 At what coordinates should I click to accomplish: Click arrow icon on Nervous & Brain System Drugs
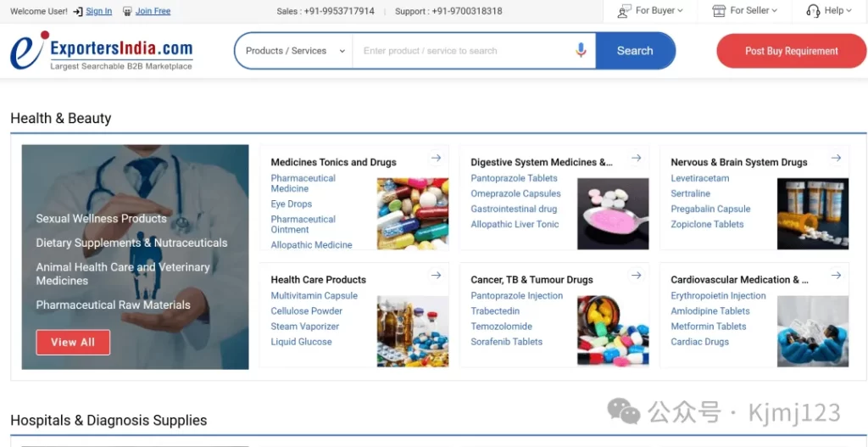coord(836,159)
